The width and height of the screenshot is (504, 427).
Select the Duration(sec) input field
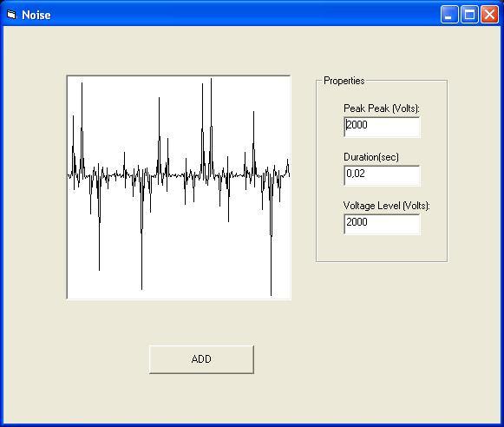coord(382,175)
